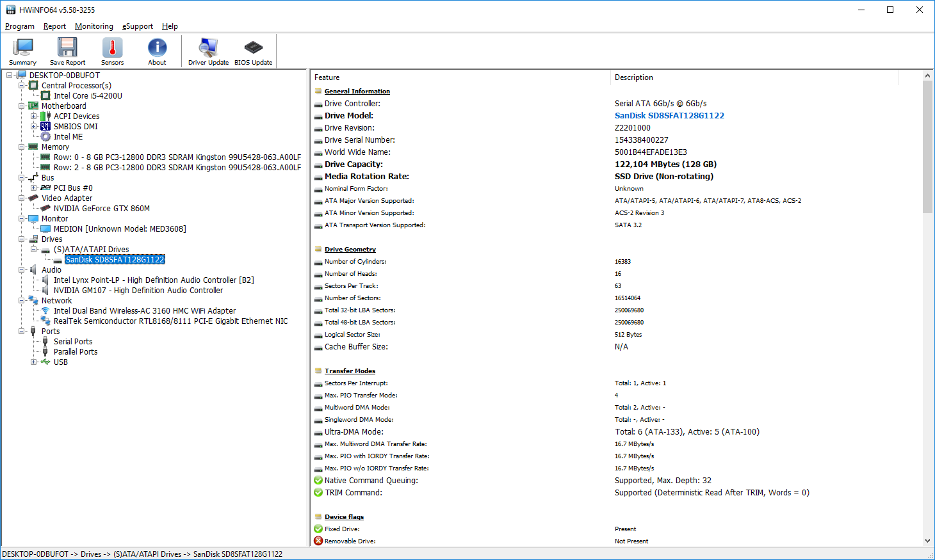Click the RealTek Ethernet NIC icon
This screenshot has width=935, height=560.
pyautogui.click(x=45, y=321)
